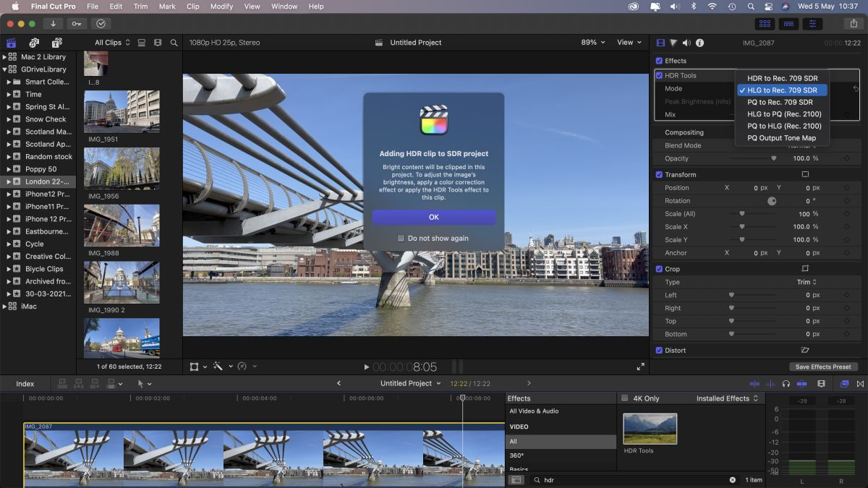Play the viewer with the play button
The width and height of the screenshot is (868, 488).
[367, 367]
